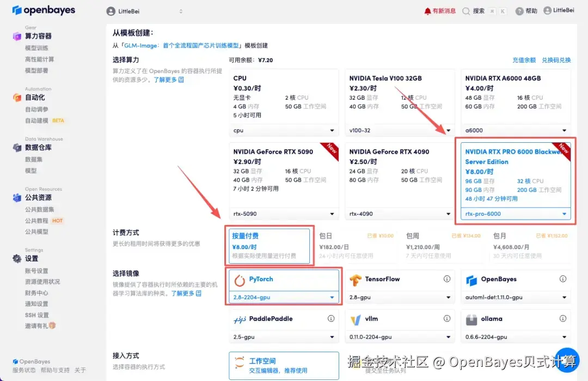588x381 pixels.
Task: Open the rtx-pro-6000 variant dropdown
Action: tap(516, 214)
